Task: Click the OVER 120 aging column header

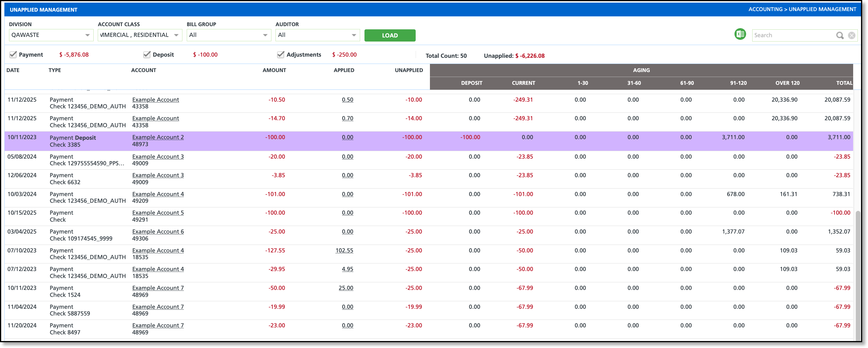Action: (x=787, y=83)
